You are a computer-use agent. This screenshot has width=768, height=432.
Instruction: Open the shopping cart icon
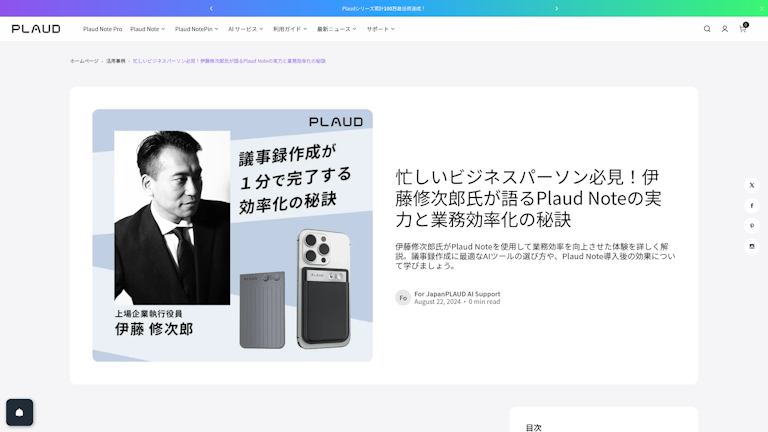tap(743, 29)
